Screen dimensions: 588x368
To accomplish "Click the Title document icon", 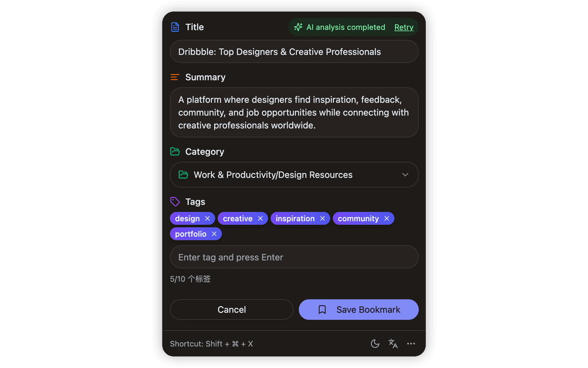I will click(x=175, y=27).
